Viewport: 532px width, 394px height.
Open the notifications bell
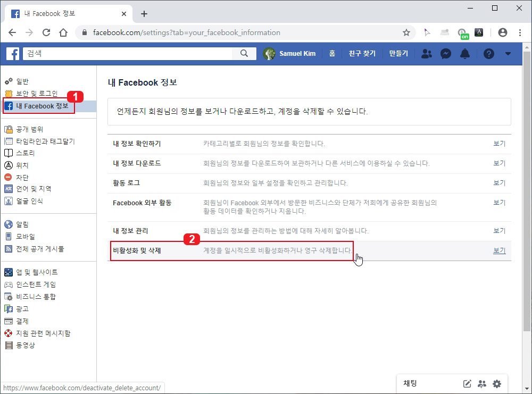465,54
